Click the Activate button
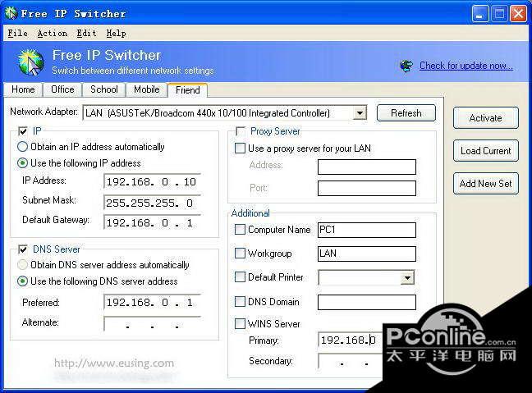Image resolution: width=532 pixels, height=393 pixels. click(x=485, y=118)
